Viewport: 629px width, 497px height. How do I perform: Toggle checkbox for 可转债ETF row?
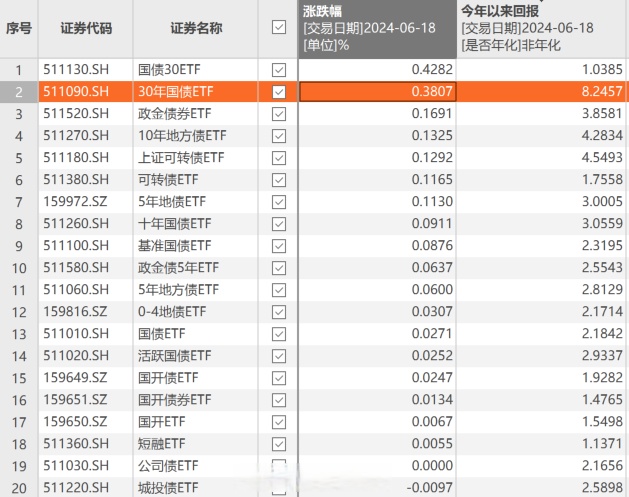[279, 180]
